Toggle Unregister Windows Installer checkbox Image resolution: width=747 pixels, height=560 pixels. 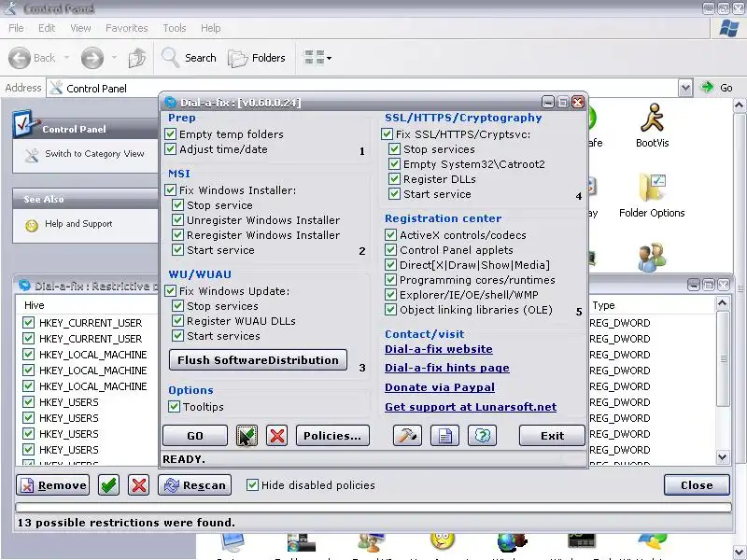point(178,220)
